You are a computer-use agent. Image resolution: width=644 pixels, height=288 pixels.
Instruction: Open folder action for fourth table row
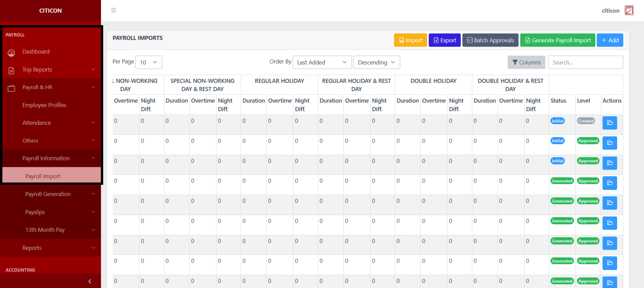click(609, 183)
